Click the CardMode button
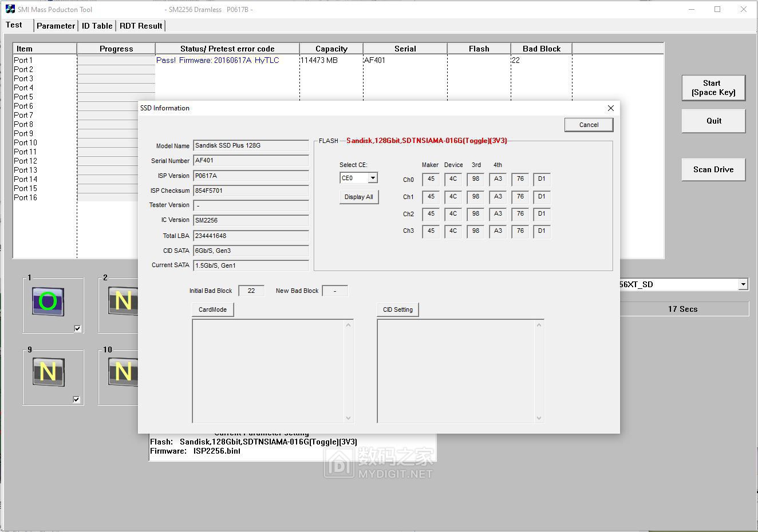The image size is (758, 532). click(x=212, y=309)
